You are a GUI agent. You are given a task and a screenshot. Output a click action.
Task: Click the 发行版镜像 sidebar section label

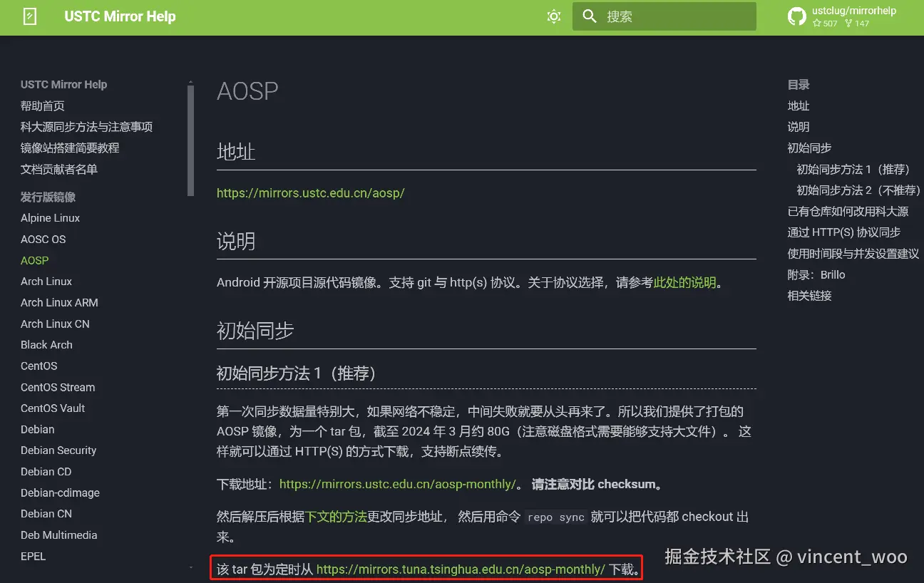point(48,197)
